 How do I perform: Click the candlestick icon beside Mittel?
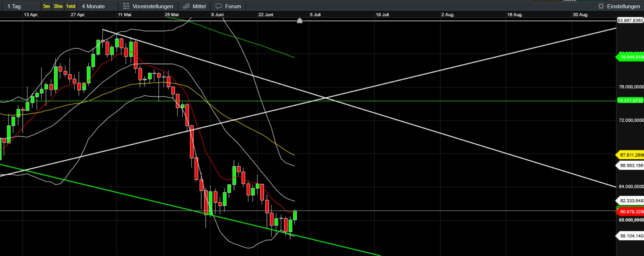tap(186, 6)
